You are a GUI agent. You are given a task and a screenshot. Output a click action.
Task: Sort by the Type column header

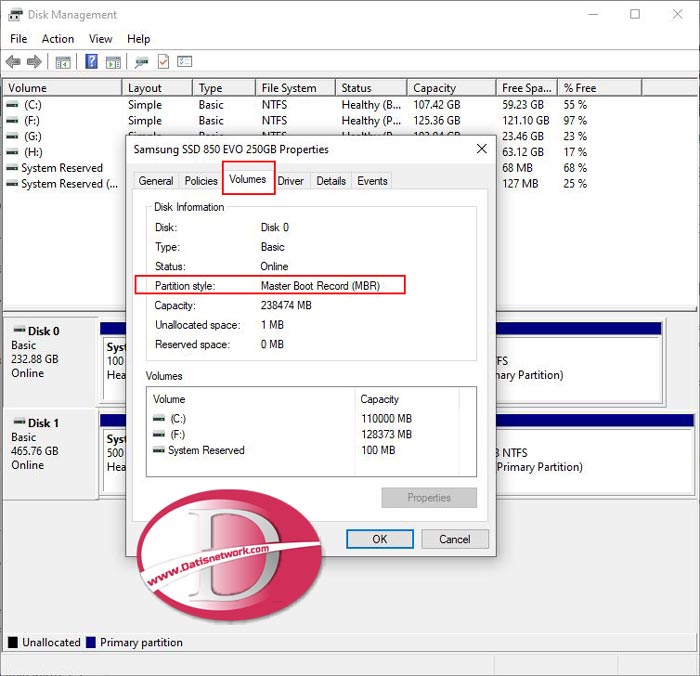(x=224, y=88)
